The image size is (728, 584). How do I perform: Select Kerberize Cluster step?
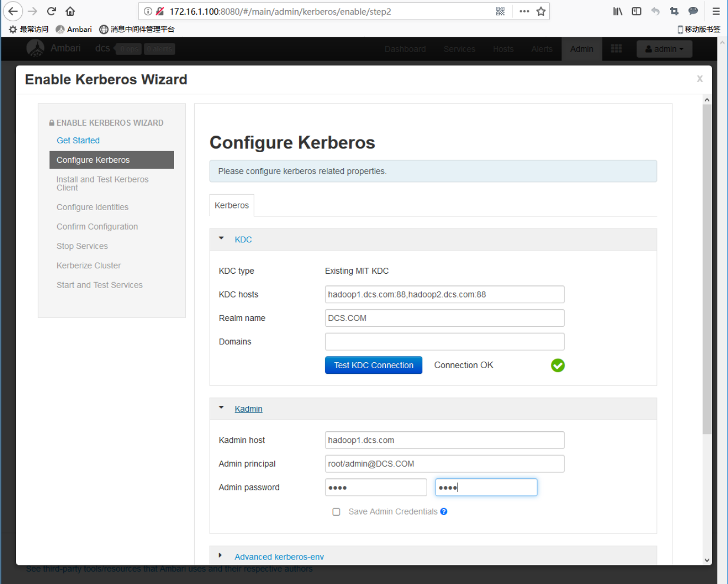pyautogui.click(x=89, y=265)
